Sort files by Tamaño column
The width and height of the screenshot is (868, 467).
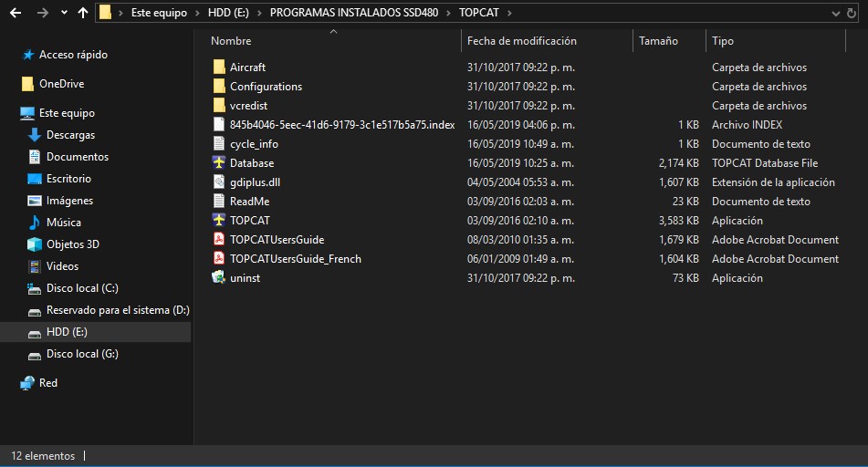point(658,41)
